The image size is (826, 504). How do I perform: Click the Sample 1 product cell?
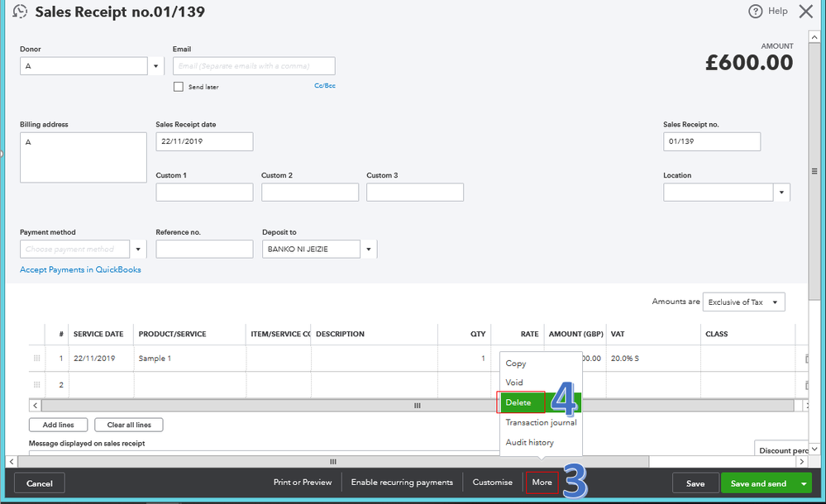[x=189, y=359]
